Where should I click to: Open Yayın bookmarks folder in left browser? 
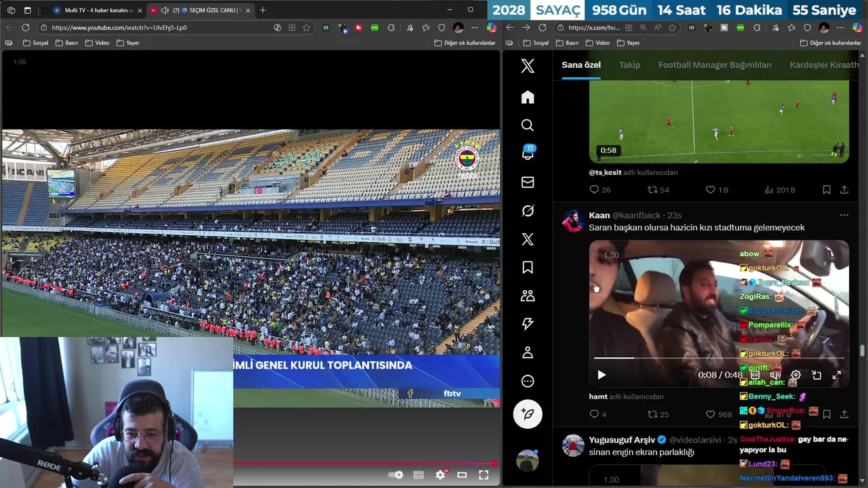tap(127, 43)
